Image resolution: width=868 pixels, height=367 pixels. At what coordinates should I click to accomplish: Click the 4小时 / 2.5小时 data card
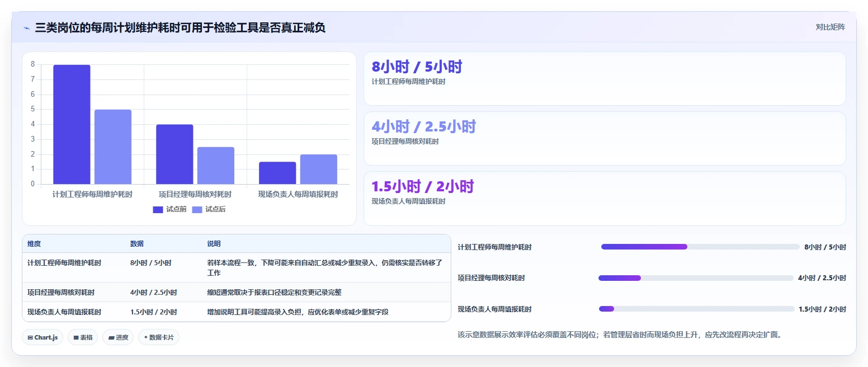tap(605, 139)
